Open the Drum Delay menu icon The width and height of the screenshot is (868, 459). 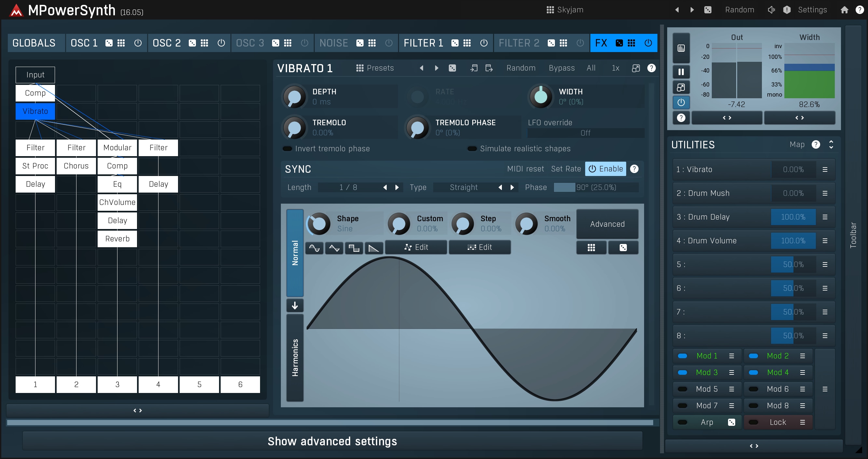pyautogui.click(x=825, y=217)
